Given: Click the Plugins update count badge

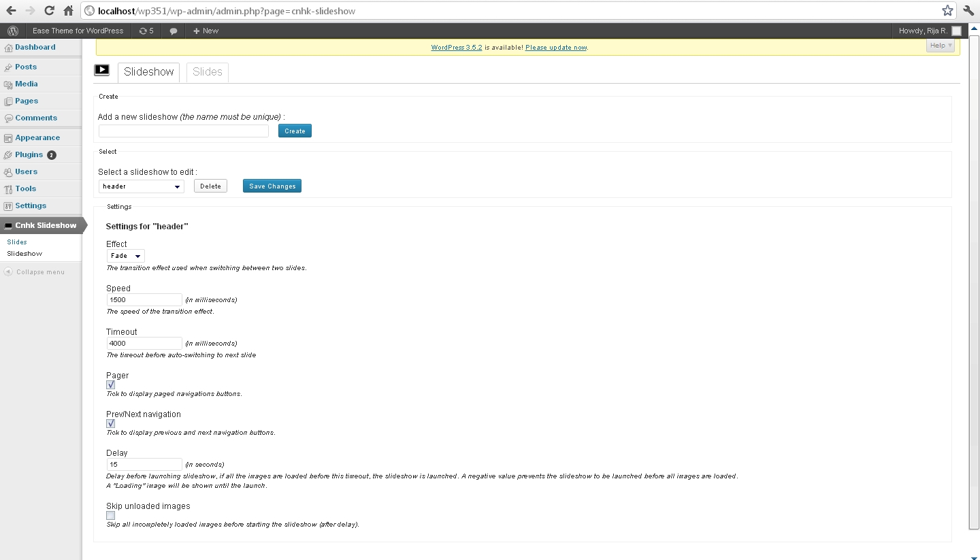Looking at the screenshot, I should 52,155.
